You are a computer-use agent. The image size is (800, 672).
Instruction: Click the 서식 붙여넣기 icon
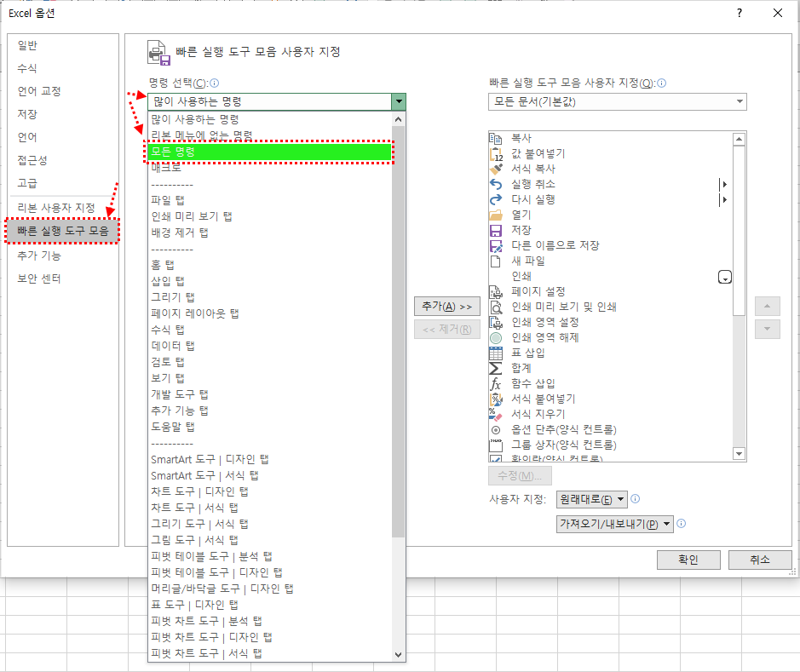tap(495, 399)
